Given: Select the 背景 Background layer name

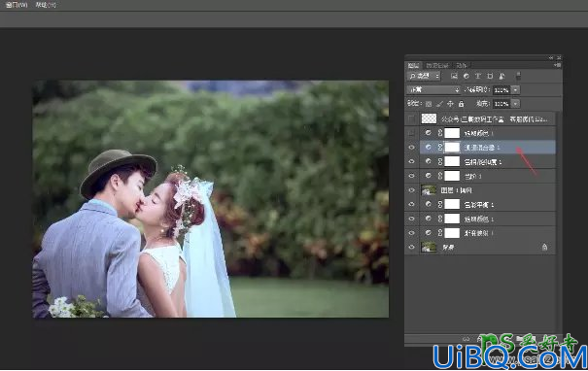Looking at the screenshot, I should [448, 248].
